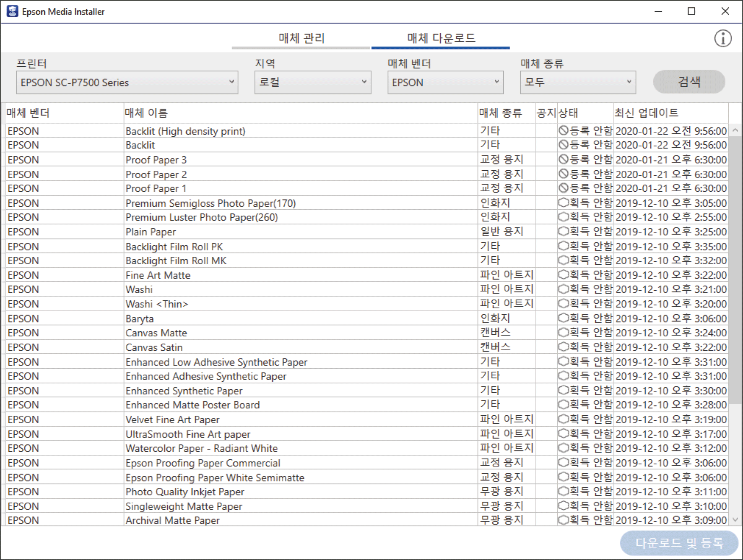Image resolution: width=743 pixels, height=560 pixels.
Task: Click the not-registered status icon for Proof Paper 3
Action: 564,159
